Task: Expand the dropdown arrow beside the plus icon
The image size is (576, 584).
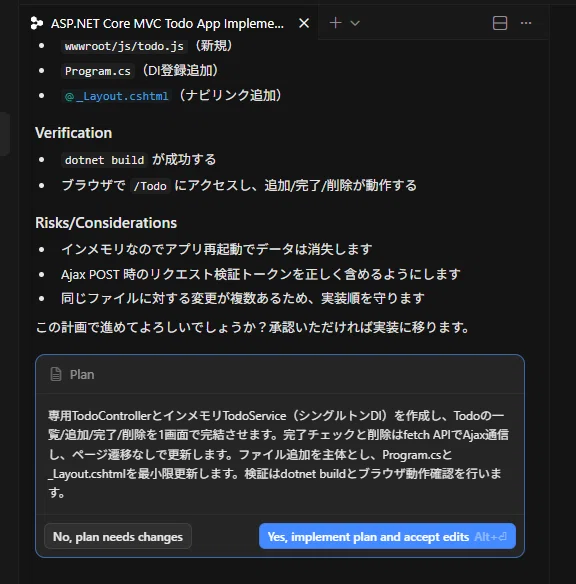Action: [355, 23]
